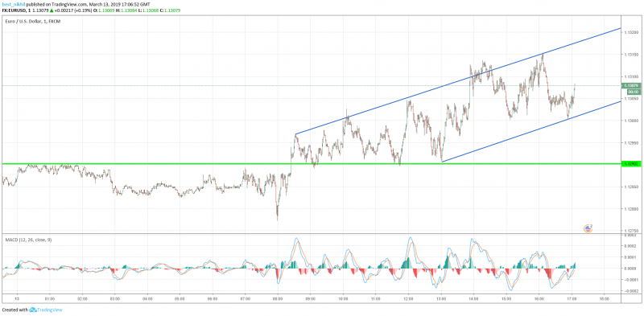644x316 pixels.
Task: Click the 1.13200 price axis label
Action: coord(632,32)
